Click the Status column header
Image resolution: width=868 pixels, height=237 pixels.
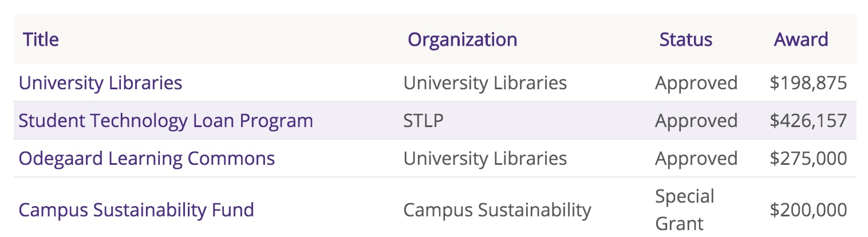point(685,39)
